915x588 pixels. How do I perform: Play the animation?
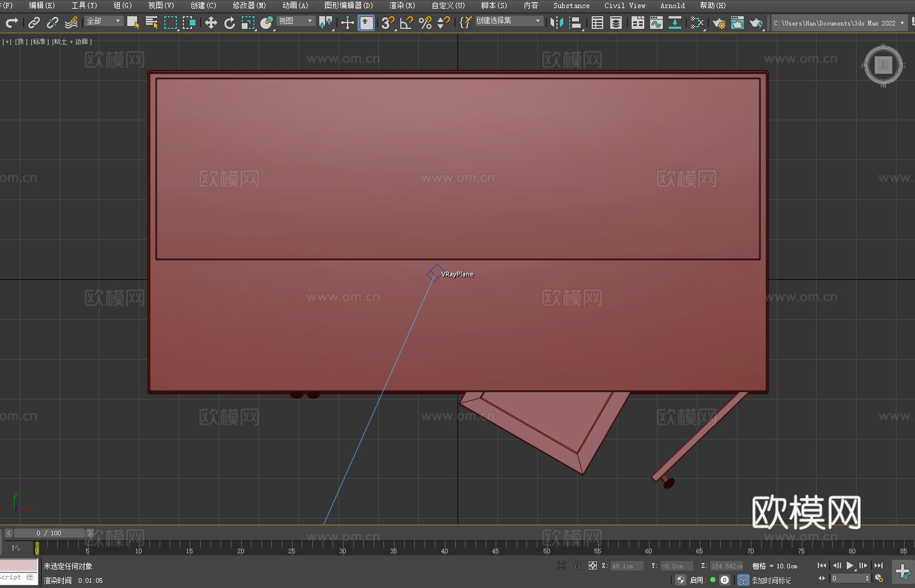[850, 565]
